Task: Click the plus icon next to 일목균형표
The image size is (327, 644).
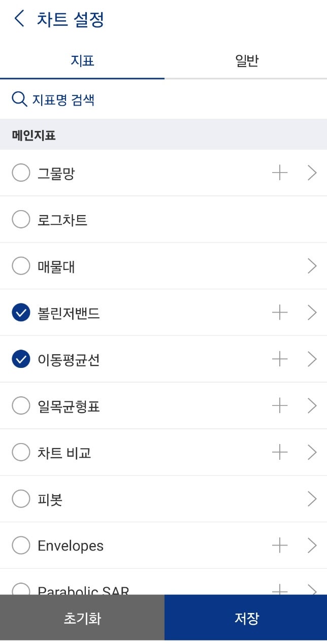Action: pos(279,405)
